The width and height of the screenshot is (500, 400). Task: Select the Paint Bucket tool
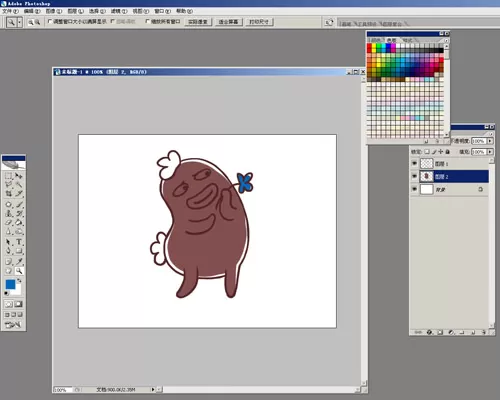coord(19,222)
